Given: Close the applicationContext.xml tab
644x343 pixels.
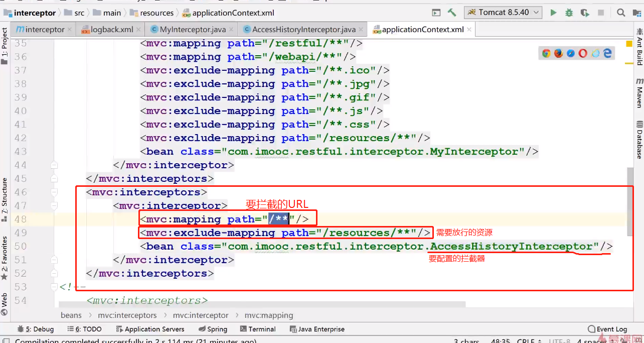Looking at the screenshot, I should tap(468, 30).
